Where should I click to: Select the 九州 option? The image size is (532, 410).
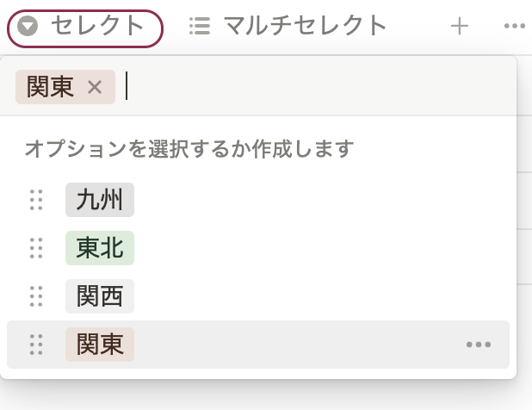pos(100,200)
